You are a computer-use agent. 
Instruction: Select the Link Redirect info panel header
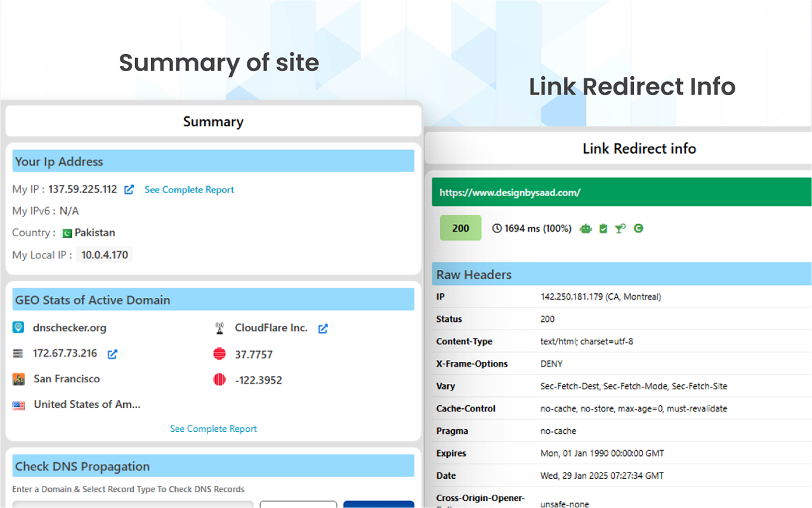[x=639, y=149]
